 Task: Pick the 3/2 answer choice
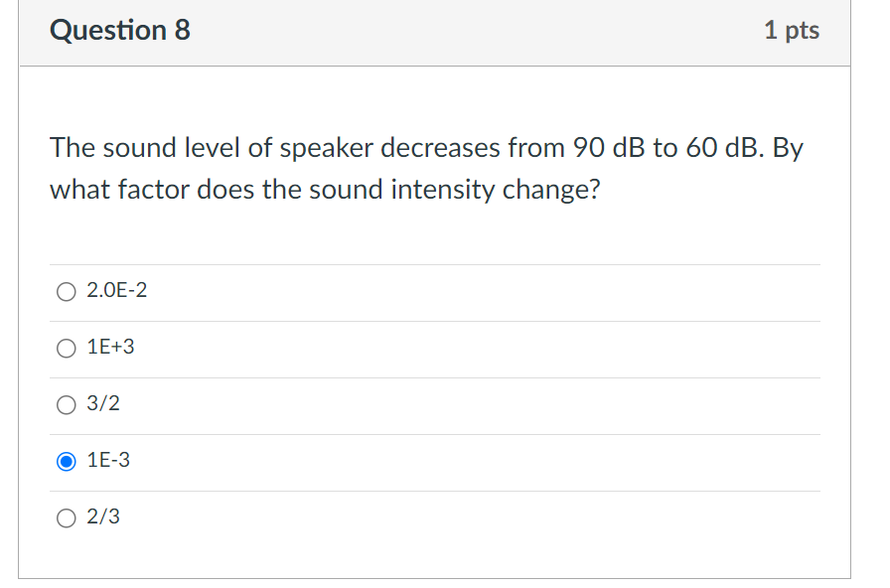pos(66,404)
